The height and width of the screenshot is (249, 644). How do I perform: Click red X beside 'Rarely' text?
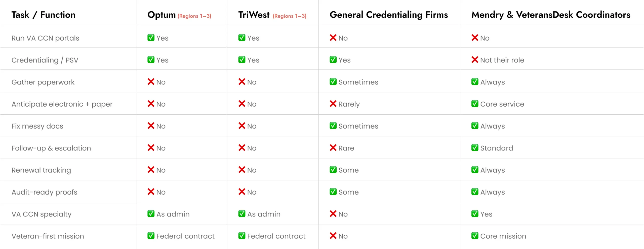[333, 104]
